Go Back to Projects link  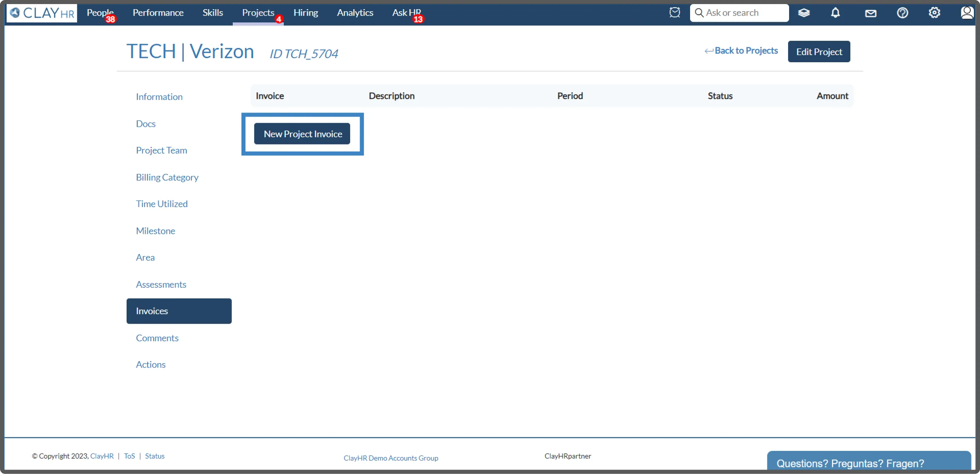[x=741, y=51]
